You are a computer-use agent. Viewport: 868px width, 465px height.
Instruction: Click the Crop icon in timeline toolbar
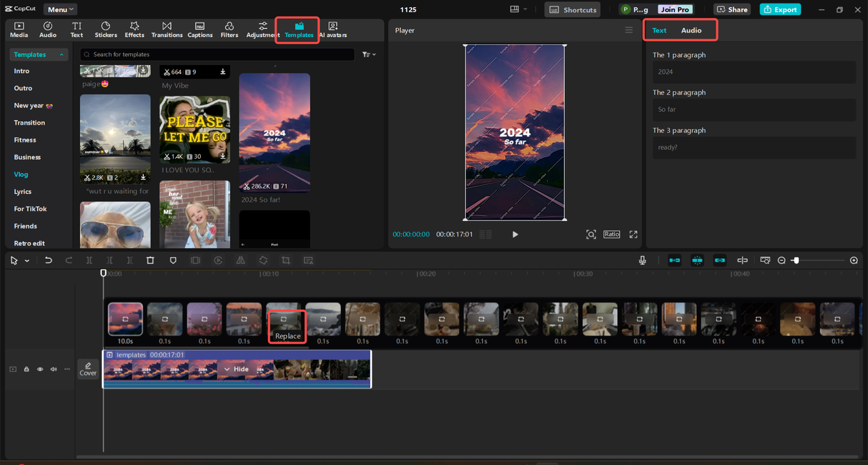point(285,260)
